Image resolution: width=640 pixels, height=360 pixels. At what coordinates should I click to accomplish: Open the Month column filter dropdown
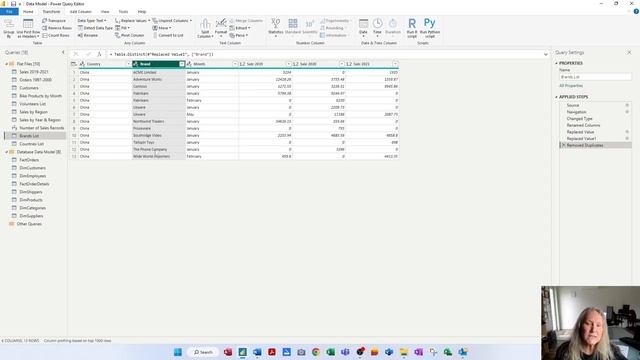(x=235, y=64)
